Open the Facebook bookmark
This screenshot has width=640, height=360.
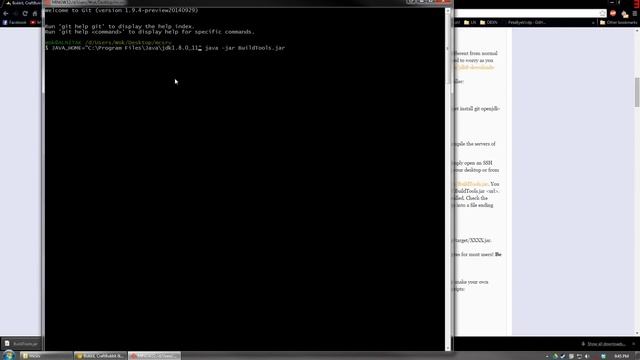tap(14, 22)
